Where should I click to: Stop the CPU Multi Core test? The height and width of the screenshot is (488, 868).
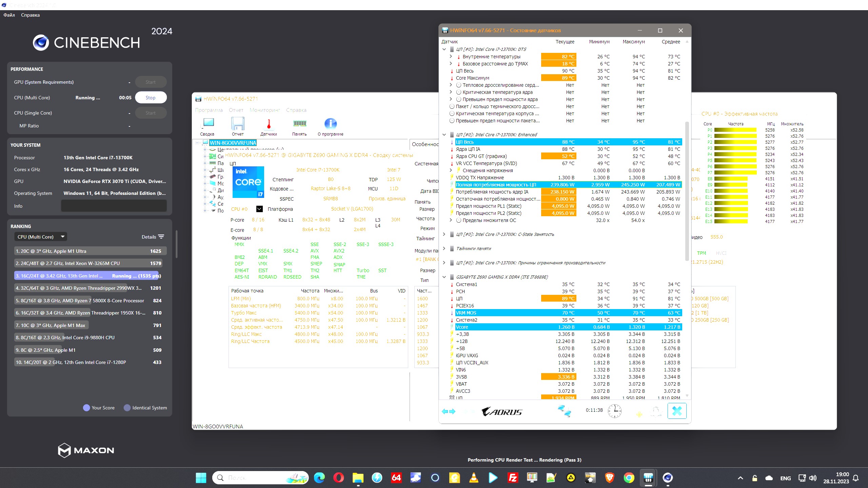(151, 98)
